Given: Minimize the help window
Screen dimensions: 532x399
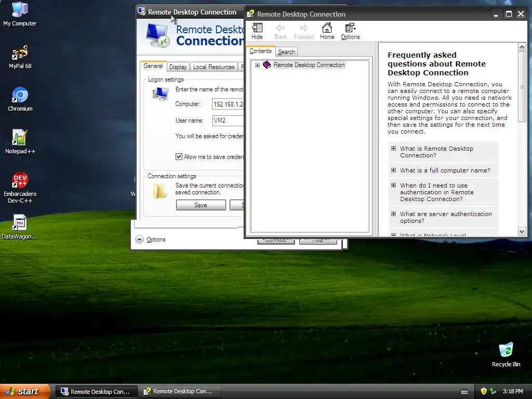Looking at the screenshot, I should point(496,14).
